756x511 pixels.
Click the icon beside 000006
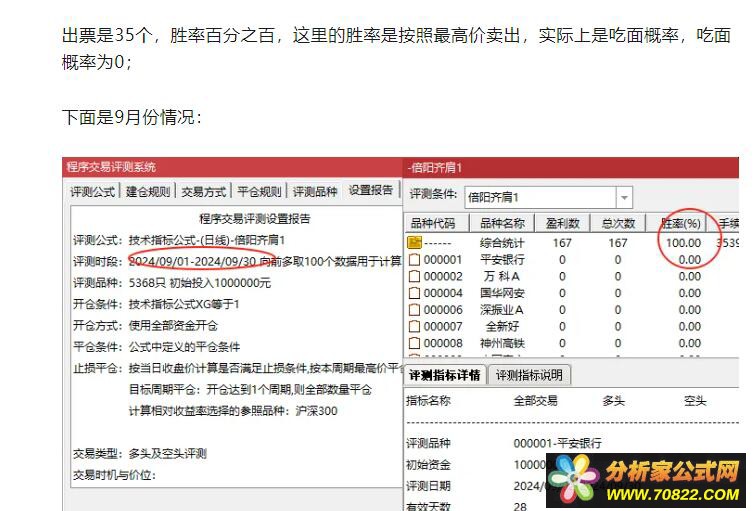pyautogui.click(x=414, y=310)
